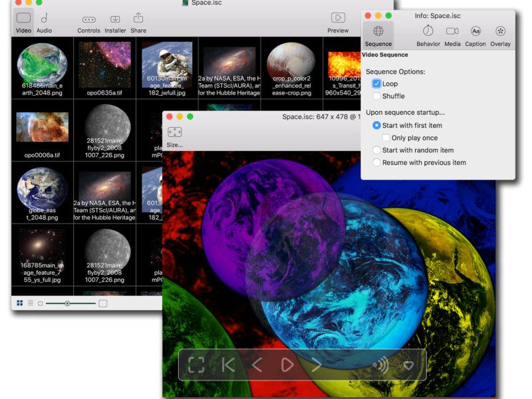Click the volume icon in preview controls
This screenshot has height=399, width=532.
click(380, 365)
